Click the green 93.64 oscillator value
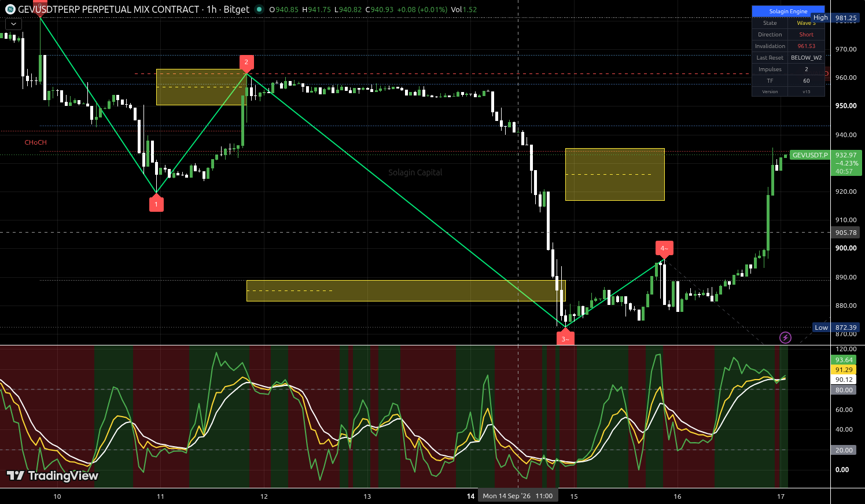The width and height of the screenshot is (865, 504). coord(844,360)
